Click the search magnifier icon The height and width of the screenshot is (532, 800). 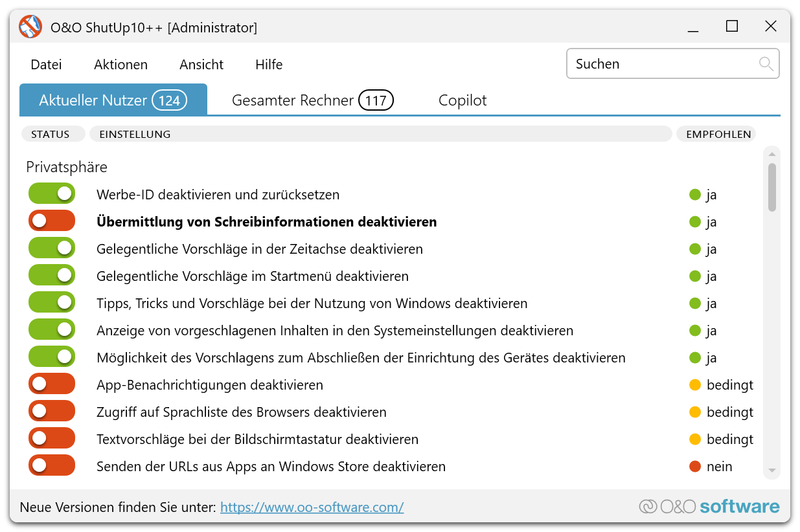coord(766,63)
